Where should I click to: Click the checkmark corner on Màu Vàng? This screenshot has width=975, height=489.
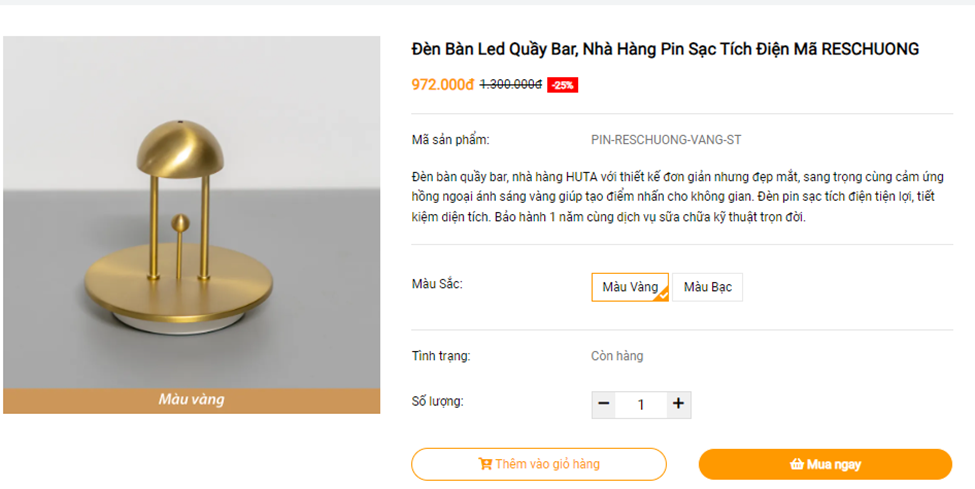coord(662,295)
